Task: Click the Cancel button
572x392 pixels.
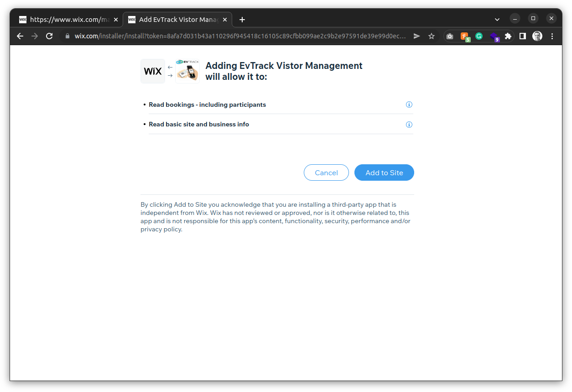Action: coord(326,172)
